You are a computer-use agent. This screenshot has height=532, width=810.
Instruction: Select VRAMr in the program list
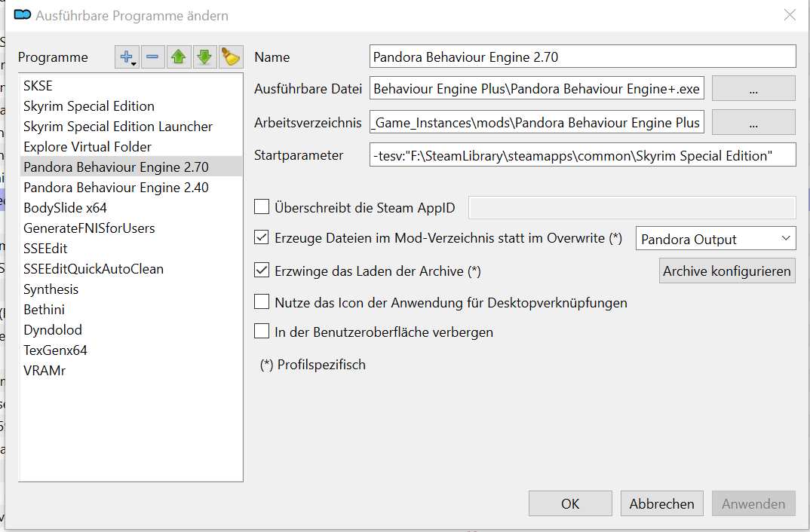(x=130, y=371)
